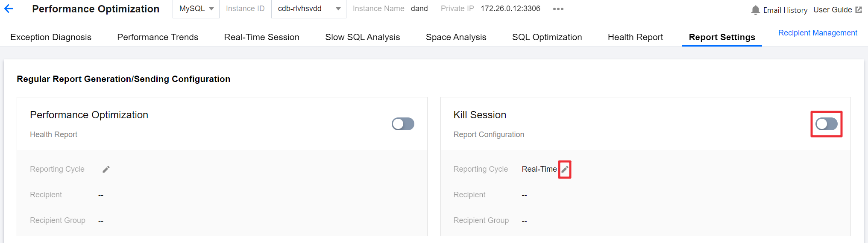Click the three-dot more options icon
This screenshot has width=868, height=243.
pos(558,9)
